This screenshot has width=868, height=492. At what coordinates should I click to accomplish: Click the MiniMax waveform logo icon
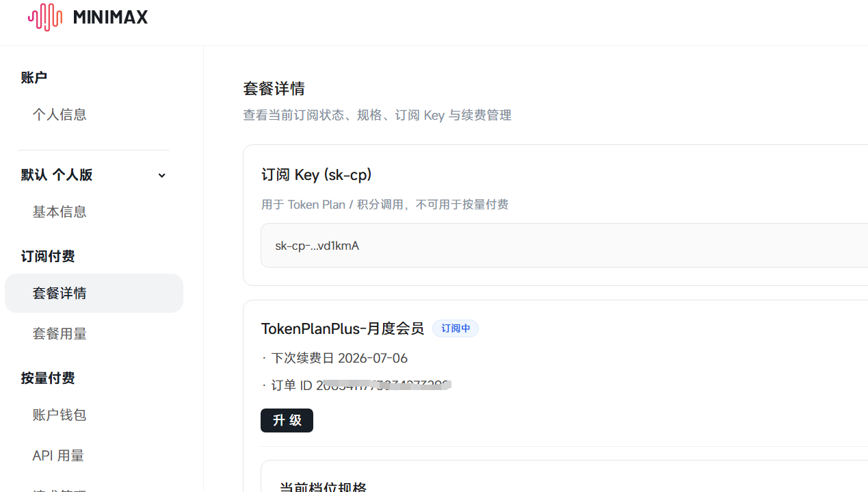tap(45, 17)
